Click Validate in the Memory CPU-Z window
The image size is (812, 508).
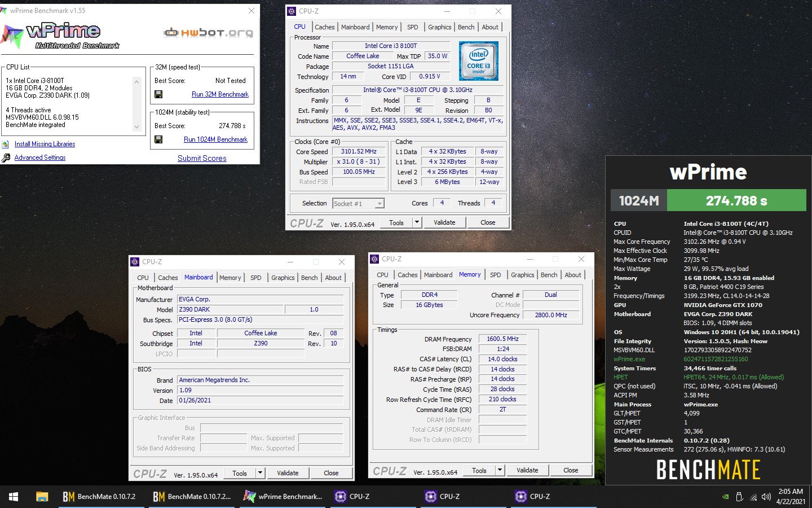527,470
